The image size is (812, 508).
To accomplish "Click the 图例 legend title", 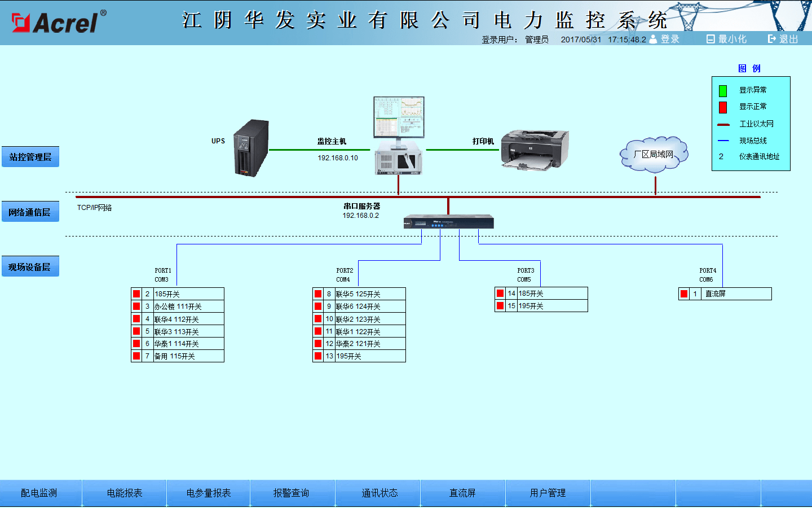I will pos(749,68).
